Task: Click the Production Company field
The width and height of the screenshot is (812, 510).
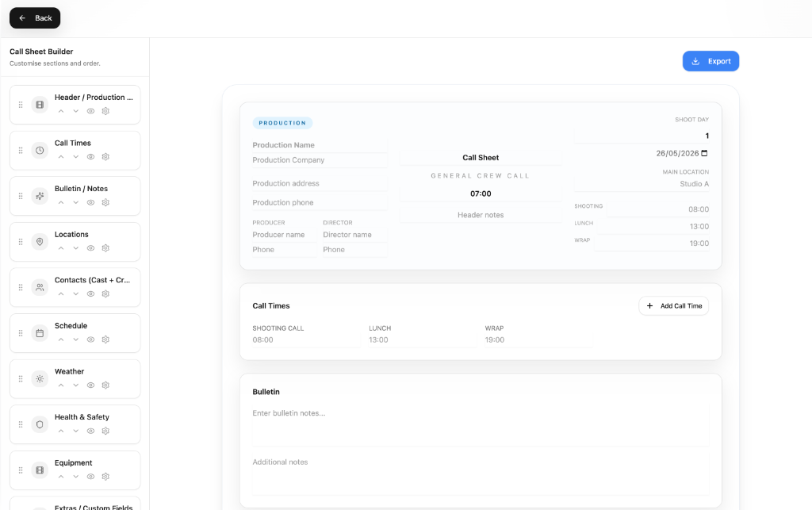Action: pyautogui.click(x=320, y=160)
